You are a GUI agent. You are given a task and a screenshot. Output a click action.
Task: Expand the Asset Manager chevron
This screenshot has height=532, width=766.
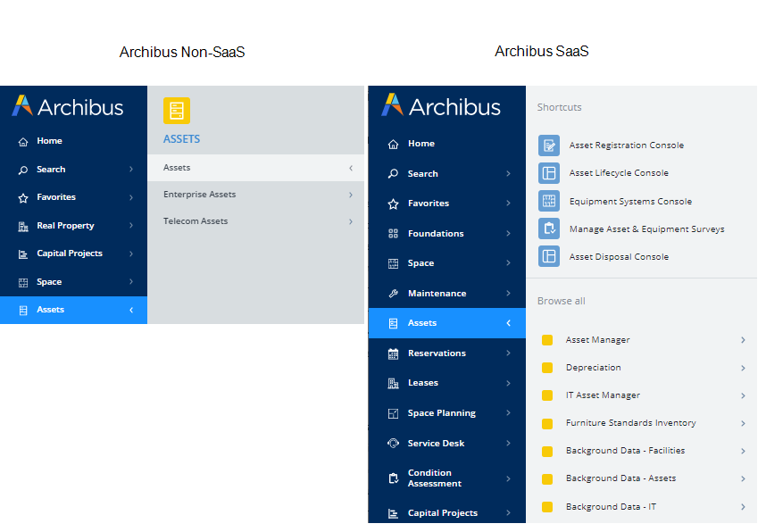coord(743,340)
